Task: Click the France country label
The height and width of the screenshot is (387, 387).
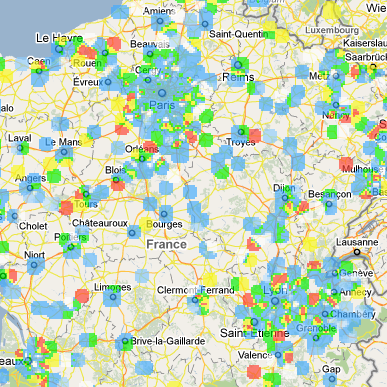Action: [x=166, y=244]
